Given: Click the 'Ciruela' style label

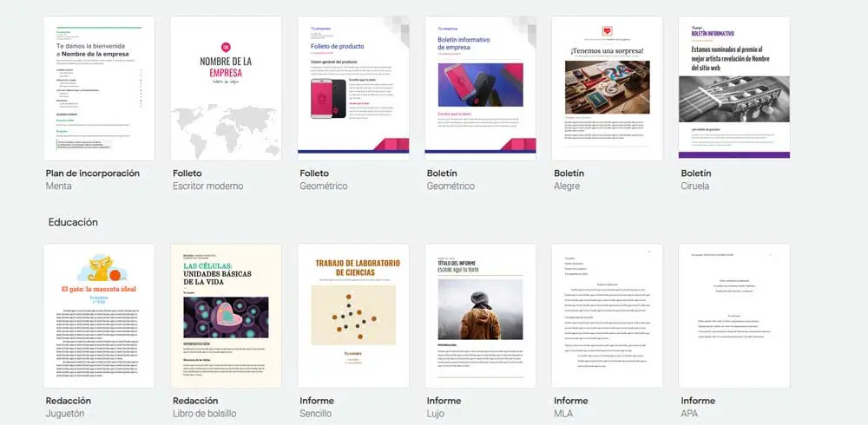Looking at the screenshot, I should click(694, 186).
